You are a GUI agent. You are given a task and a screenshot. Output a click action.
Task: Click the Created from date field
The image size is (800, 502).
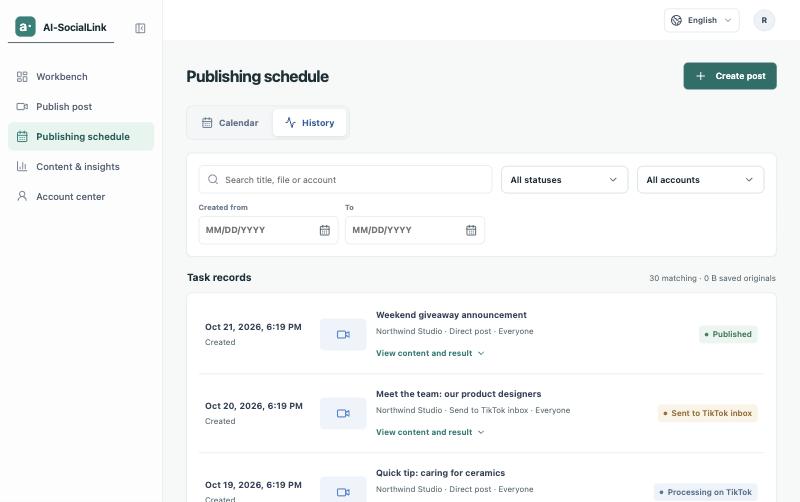click(268, 230)
